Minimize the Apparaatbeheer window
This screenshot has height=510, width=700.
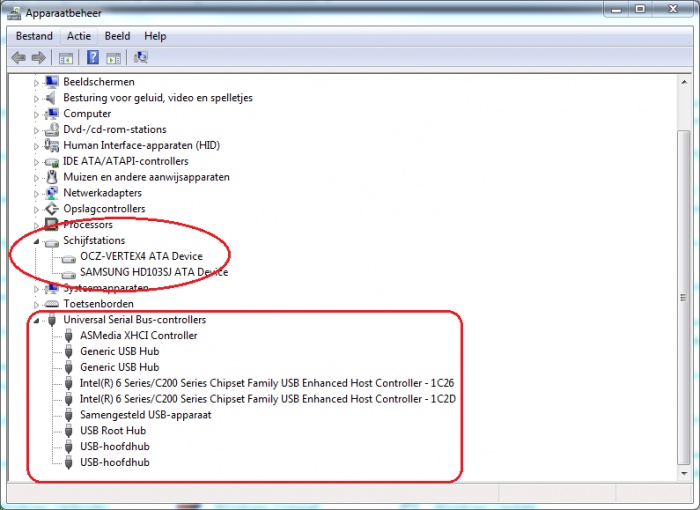point(617,9)
